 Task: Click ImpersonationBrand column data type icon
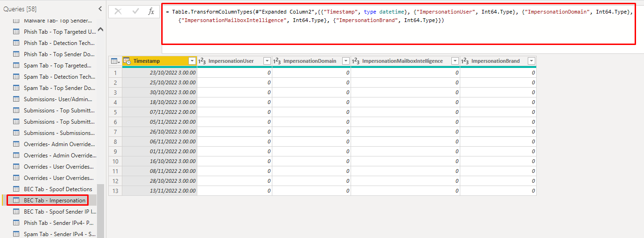coord(465,61)
